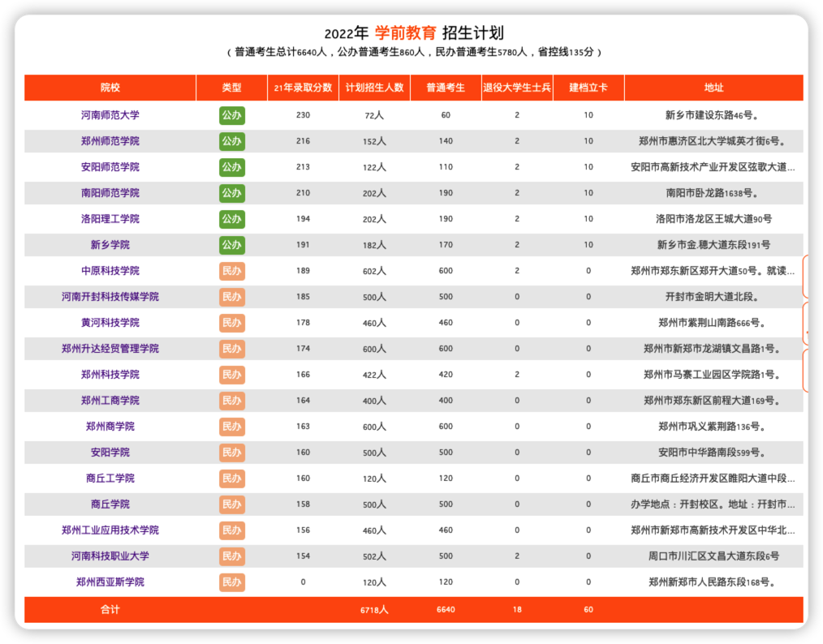Click the 计划招生人数 column header
The height and width of the screenshot is (644, 823).
(374, 88)
